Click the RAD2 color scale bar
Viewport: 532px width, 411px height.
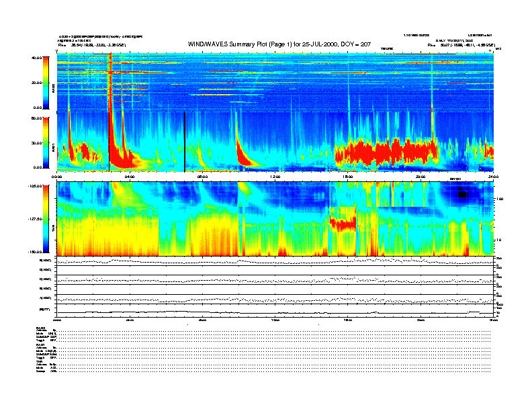pyautogui.click(x=46, y=83)
